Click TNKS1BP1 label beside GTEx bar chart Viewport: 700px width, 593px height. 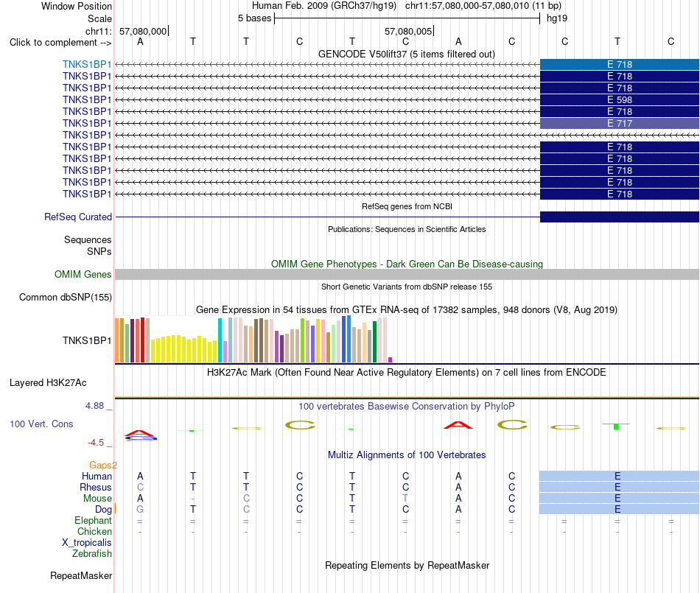pos(87,340)
